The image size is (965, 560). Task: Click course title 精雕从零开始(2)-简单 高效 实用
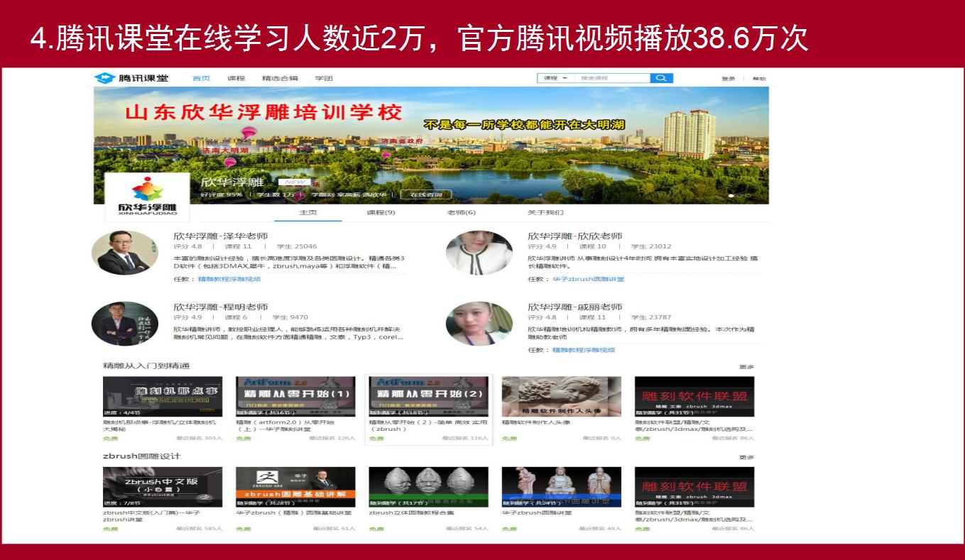pyautogui.click(x=427, y=425)
